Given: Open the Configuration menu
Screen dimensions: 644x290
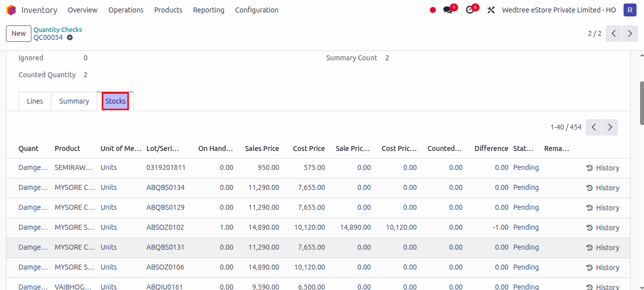Looking at the screenshot, I should [257, 9].
